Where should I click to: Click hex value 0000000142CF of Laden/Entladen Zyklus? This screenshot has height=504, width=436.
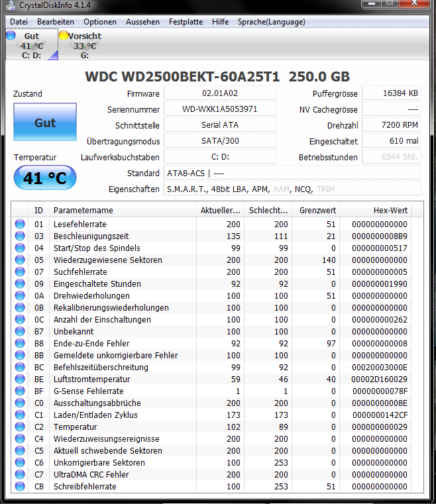pyautogui.click(x=380, y=415)
